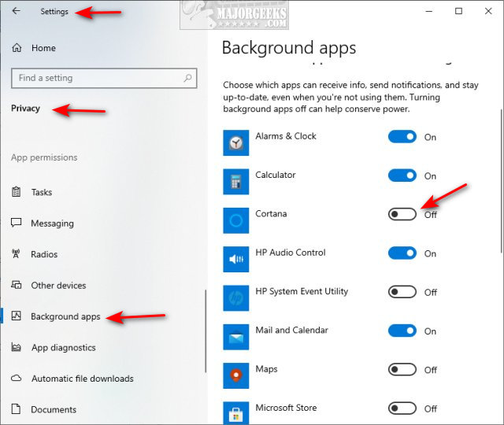504x425 pixels.
Task: Click the Other devices icon
Action: tap(17, 285)
